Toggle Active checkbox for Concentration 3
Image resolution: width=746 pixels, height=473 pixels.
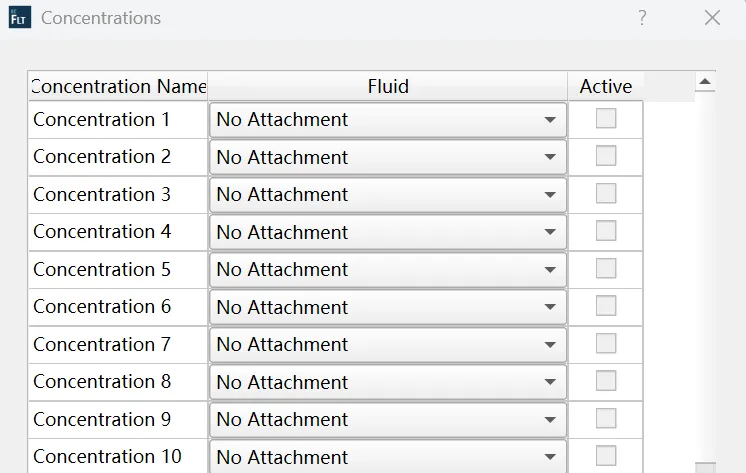pyautogui.click(x=606, y=194)
